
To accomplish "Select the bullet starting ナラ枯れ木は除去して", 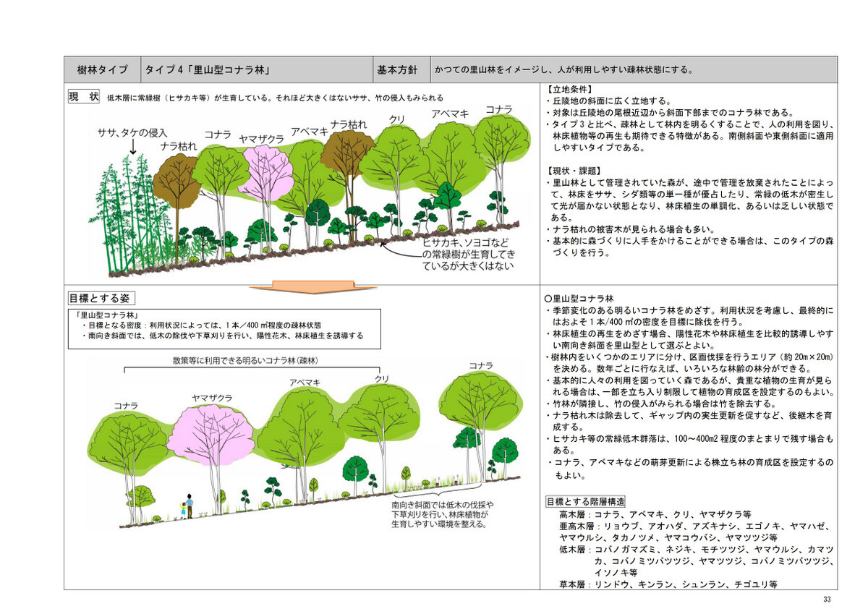I will click(689, 422).
